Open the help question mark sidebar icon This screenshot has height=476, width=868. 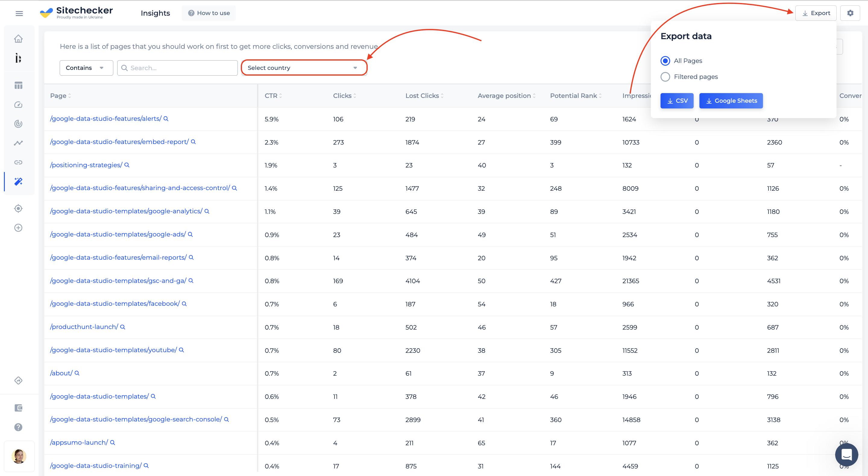coord(18,427)
